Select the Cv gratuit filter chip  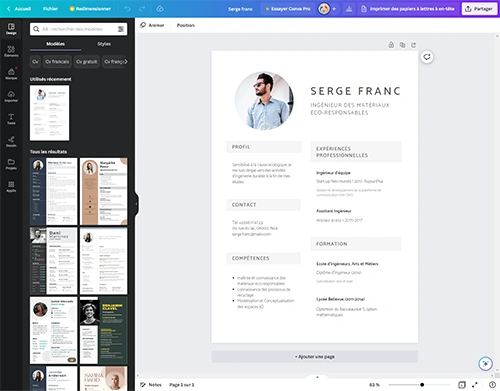[x=87, y=62]
